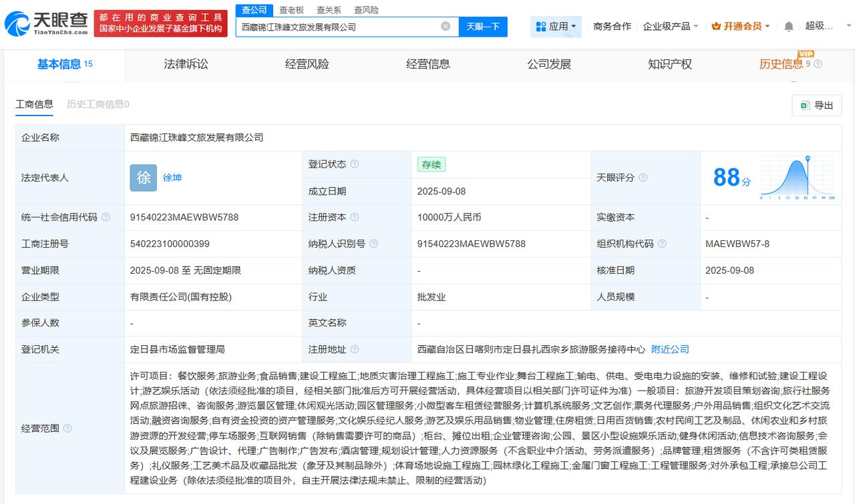Select the registered address text

(x=532, y=349)
